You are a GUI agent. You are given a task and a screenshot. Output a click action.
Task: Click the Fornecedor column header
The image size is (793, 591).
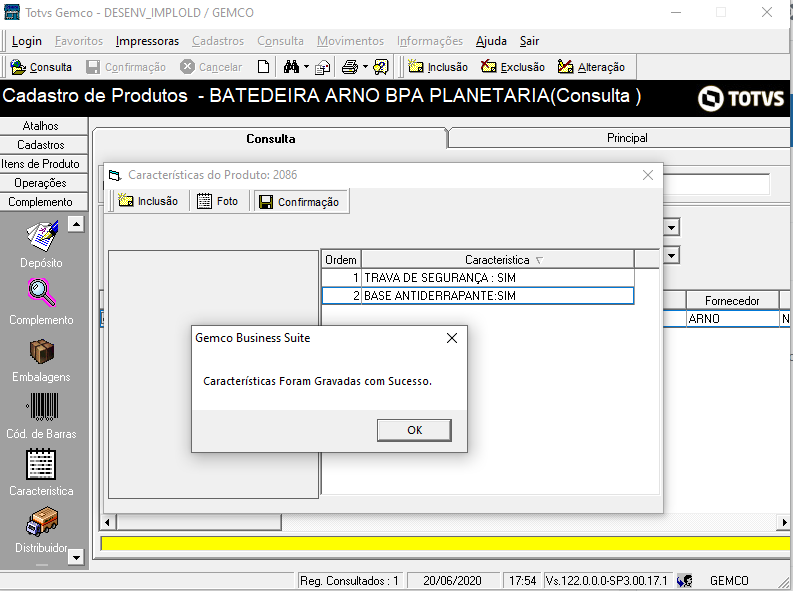(732, 301)
